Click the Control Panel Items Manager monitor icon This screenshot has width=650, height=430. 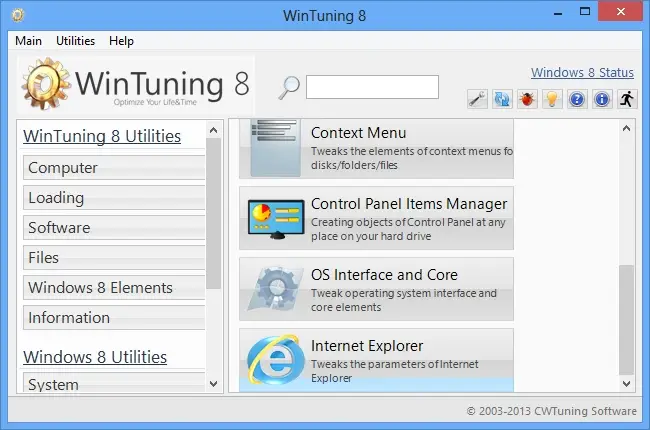click(276, 219)
